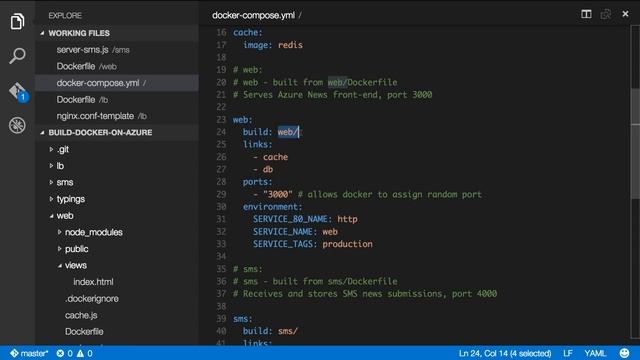Click the docker-compose.yml editor title
Viewport: 640px width, 360px height.
(253, 16)
